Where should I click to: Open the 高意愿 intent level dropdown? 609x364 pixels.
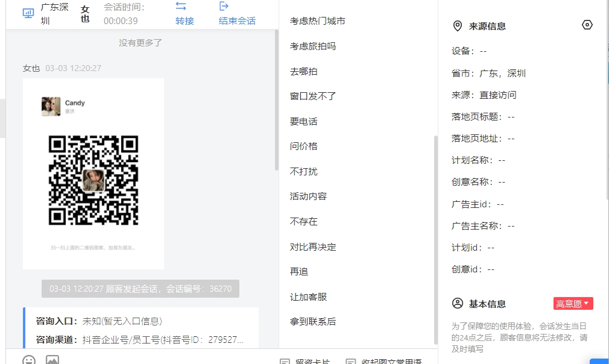coord(573,304)
